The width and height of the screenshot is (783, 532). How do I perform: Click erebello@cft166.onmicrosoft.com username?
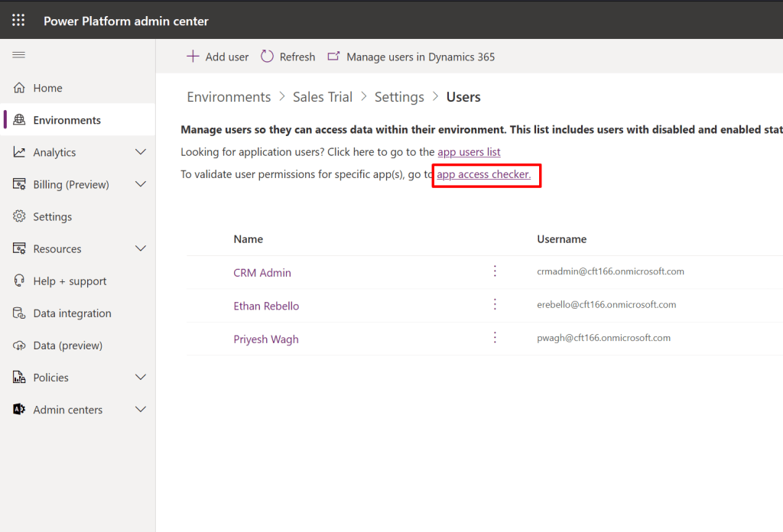606,304
